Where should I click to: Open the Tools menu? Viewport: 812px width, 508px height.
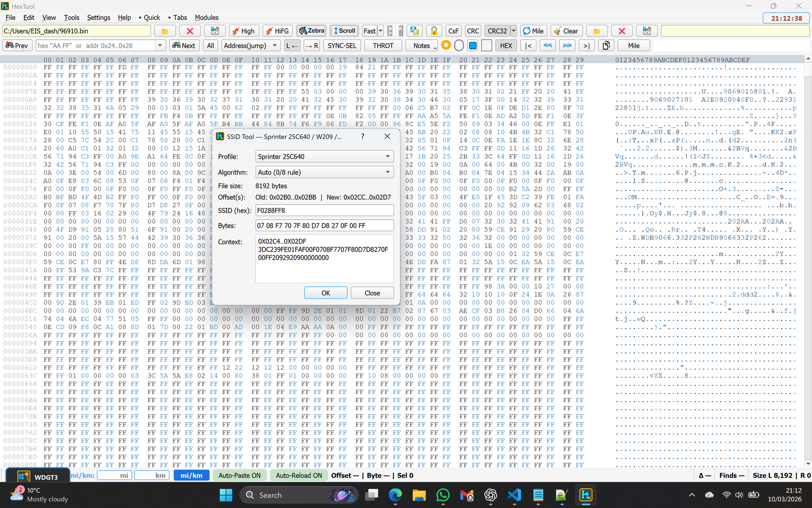(x=72, y=17)
